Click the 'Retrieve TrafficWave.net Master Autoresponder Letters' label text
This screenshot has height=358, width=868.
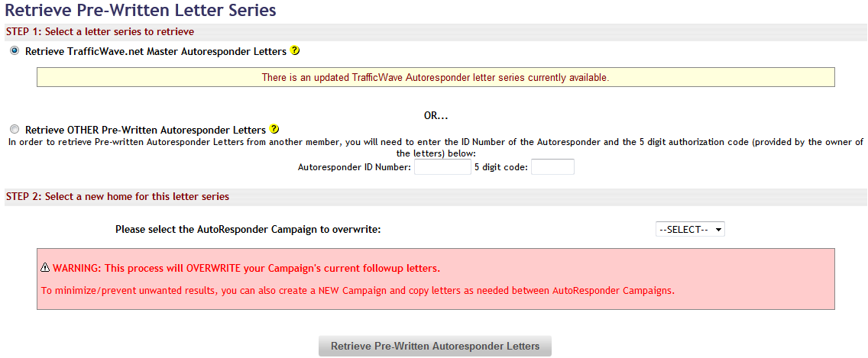[x=156, y=52]
